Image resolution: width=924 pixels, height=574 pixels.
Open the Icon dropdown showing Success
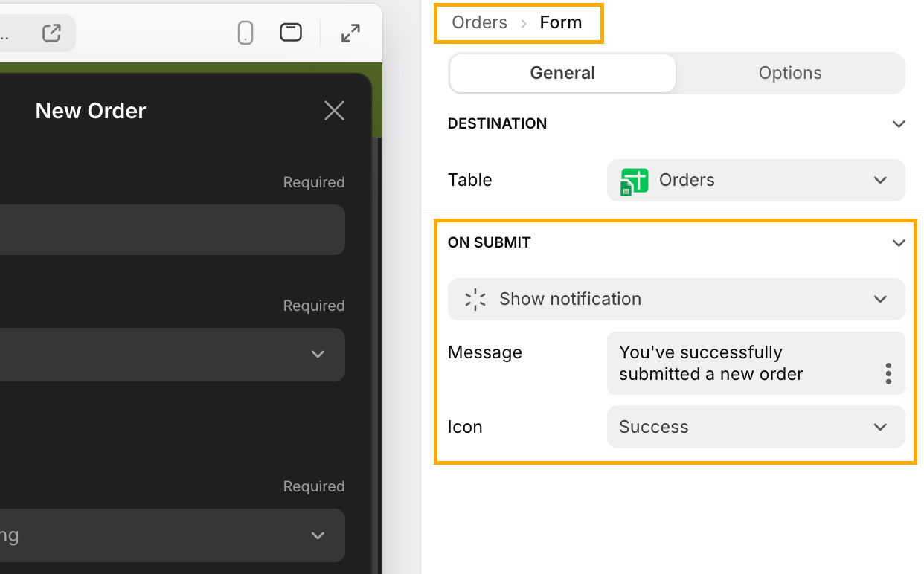(x=756, y=427)
